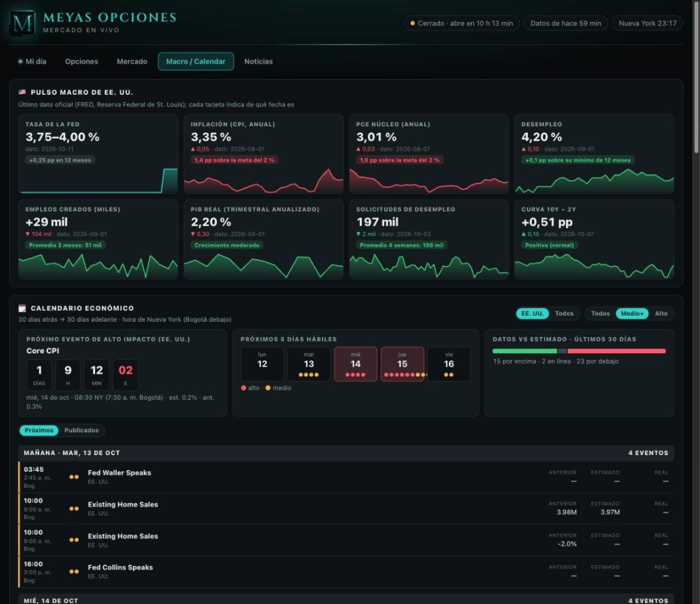Click the Mañana · mar, 13 de oct header
700x604 pixels.
(x=346, y=453)
